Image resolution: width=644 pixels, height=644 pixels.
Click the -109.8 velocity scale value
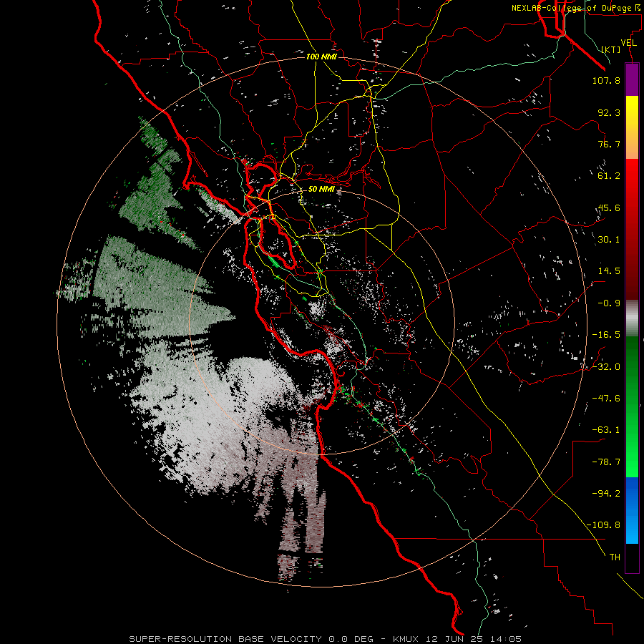click(x=604, y=525)
